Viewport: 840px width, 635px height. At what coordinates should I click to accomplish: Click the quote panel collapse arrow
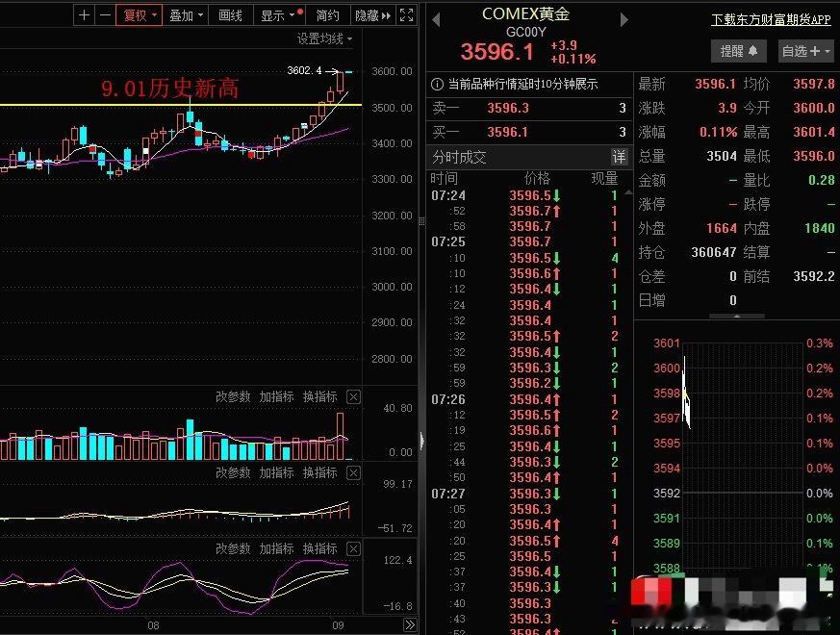[x=737, y=317]
